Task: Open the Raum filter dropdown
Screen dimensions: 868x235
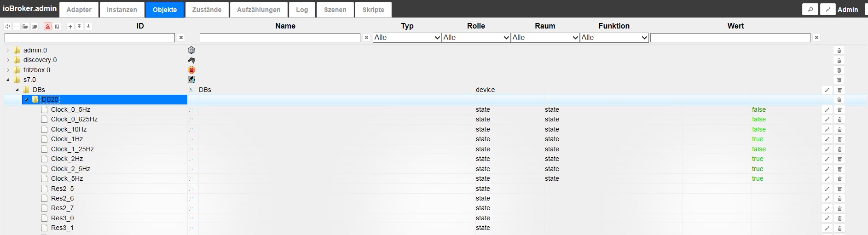Action: coord(545,38)
